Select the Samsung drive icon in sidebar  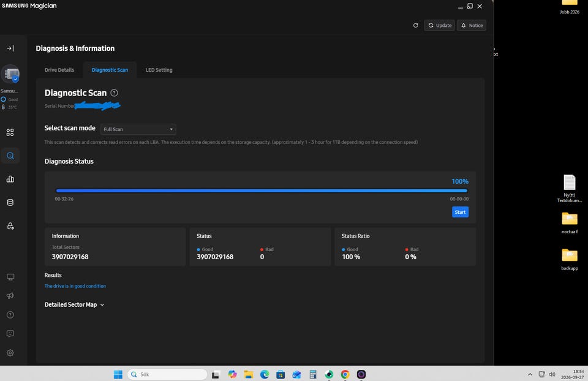tap(11, 74)
